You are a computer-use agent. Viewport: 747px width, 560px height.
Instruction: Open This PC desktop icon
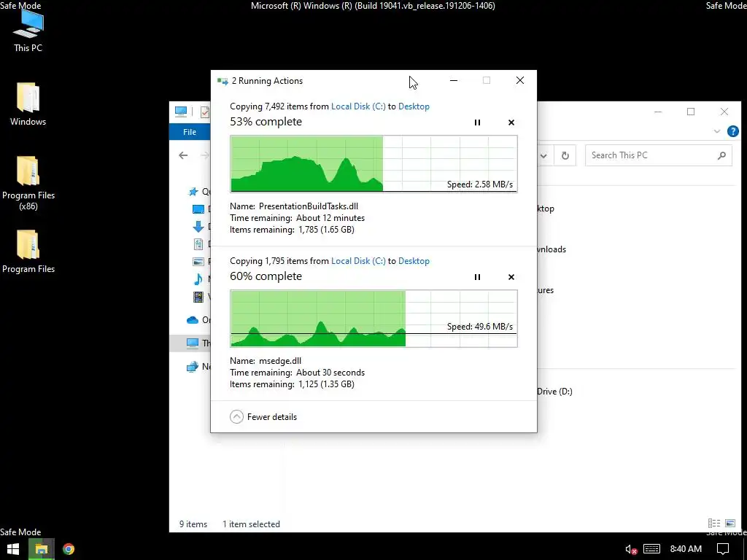pos(28,30)
